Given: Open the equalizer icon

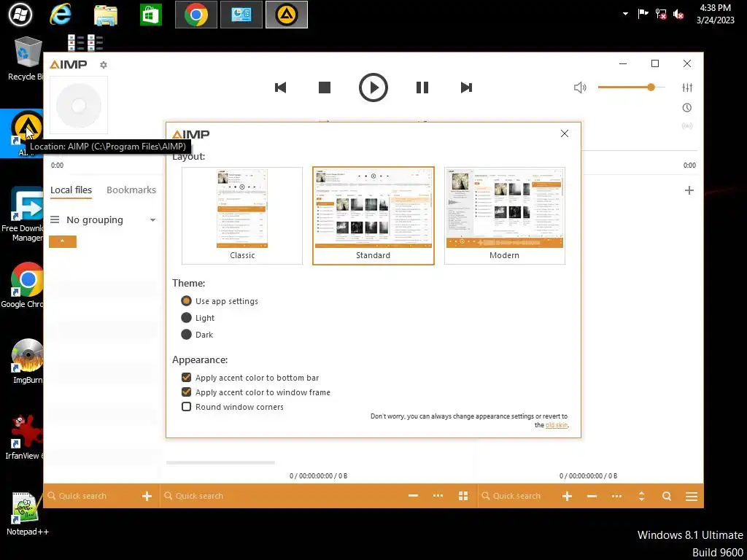Looking at the screenshot, I should tap(687, 87).
